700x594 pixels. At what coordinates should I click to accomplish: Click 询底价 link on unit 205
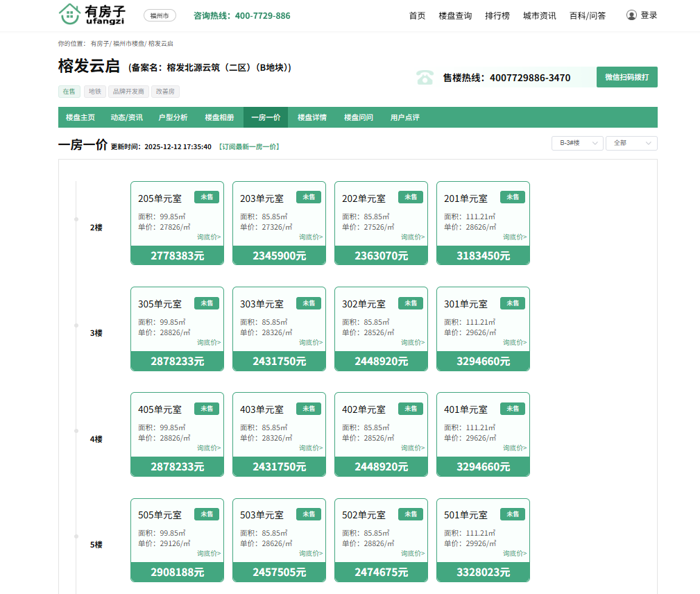209,237
